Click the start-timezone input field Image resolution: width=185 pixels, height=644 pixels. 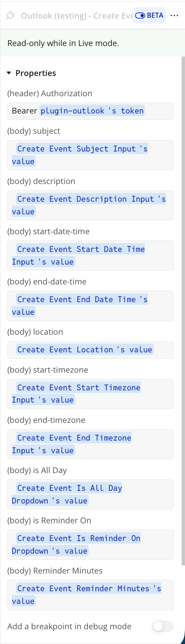point(90,394)
